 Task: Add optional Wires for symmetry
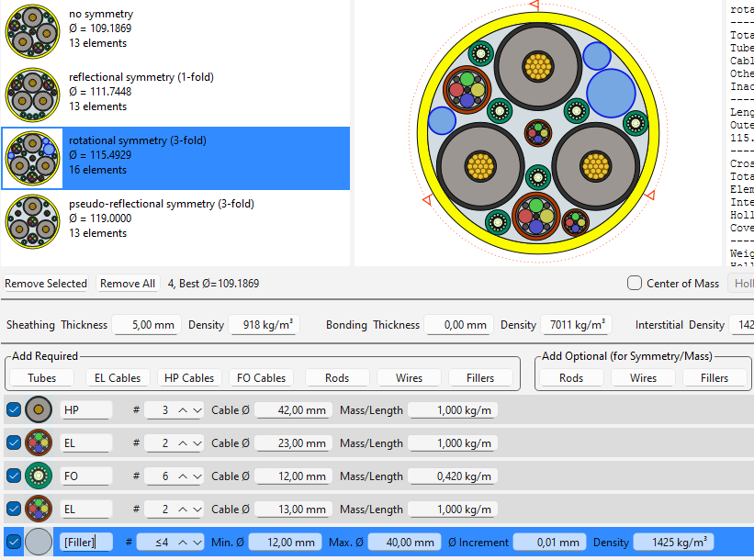pyautogui.click(x=643, y=378)
